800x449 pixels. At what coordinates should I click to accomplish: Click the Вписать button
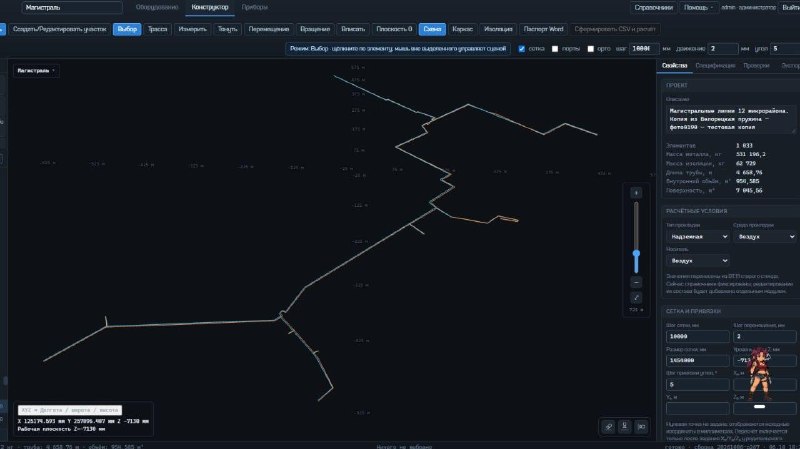coord(353,29)
